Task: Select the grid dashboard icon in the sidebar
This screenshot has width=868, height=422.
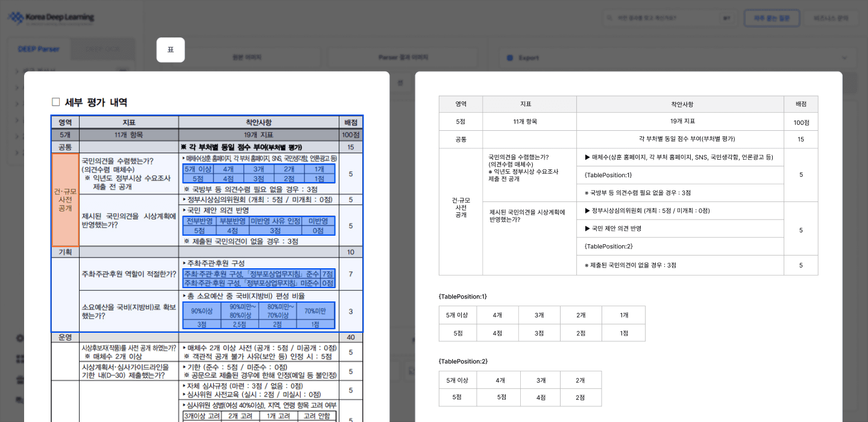Action: [x=19, y=359]
